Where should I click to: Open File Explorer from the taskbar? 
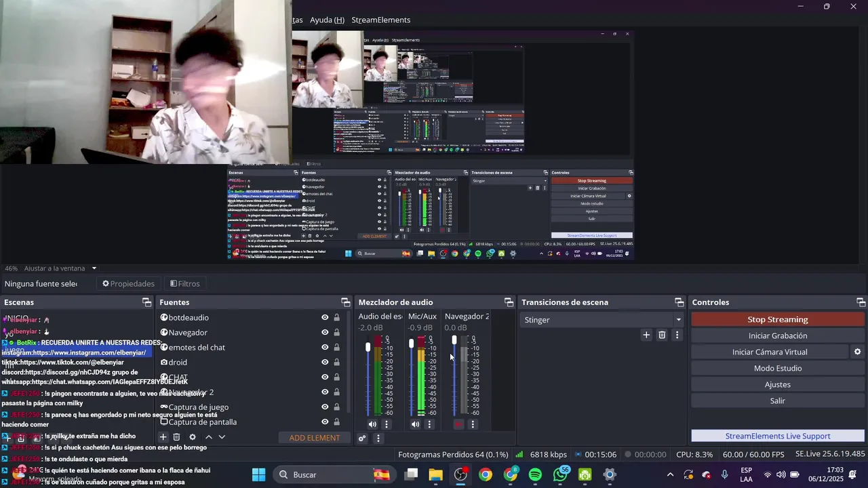(435, 474)
